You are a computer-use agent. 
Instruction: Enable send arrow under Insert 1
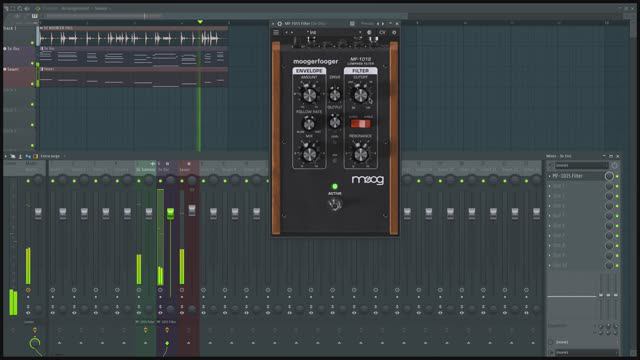(x=59, y=343)
